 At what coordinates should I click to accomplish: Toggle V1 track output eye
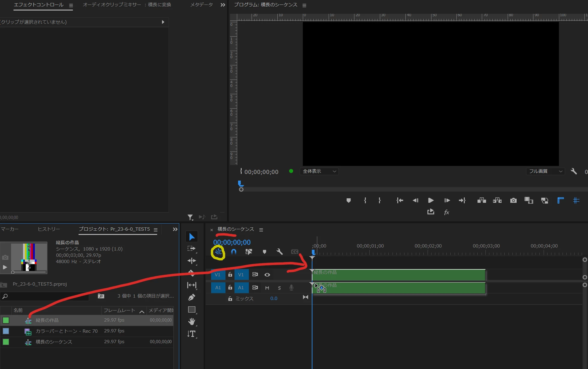click(x=267, y=274)
